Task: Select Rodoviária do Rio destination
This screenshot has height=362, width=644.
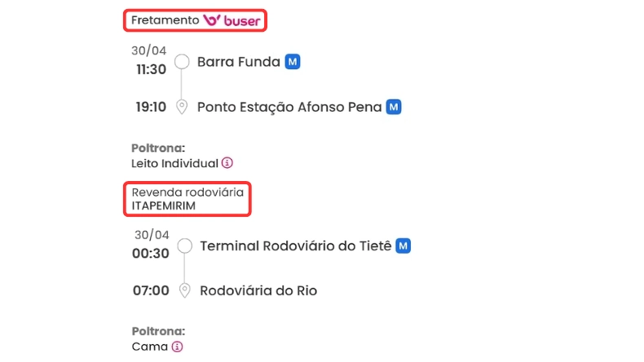Action: click(258, 290)
